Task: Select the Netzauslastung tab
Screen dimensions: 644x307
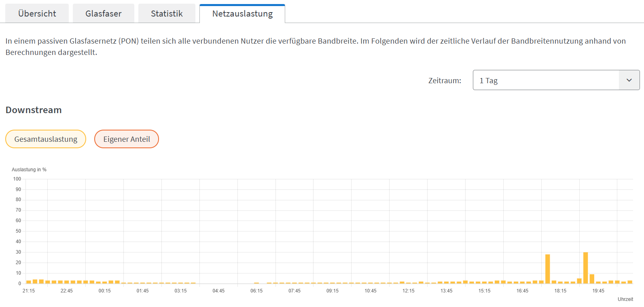Action: pos(242,13)
